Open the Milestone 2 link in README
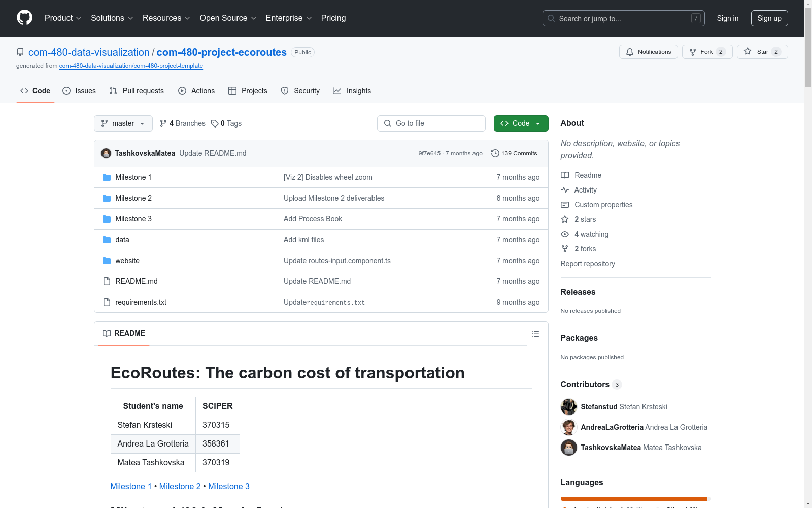Image resolution: width=812 pixels, height=508 pixels. point(180,486)
